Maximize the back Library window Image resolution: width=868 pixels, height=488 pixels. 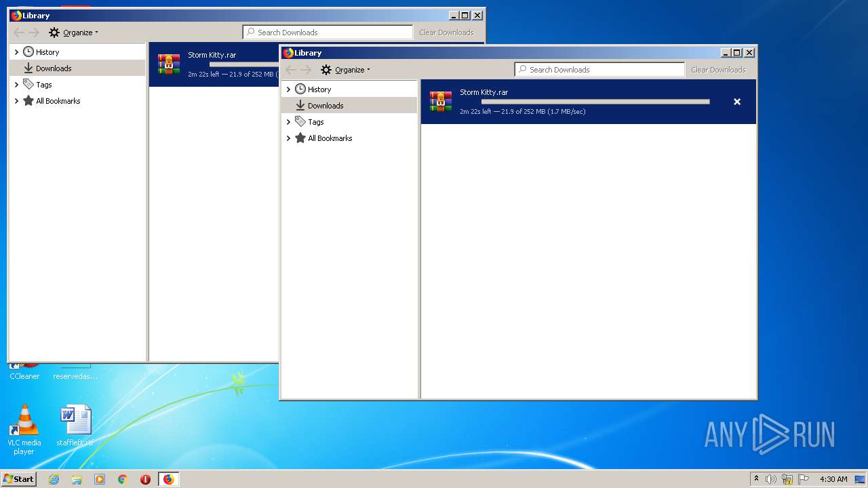pos(465,16)
